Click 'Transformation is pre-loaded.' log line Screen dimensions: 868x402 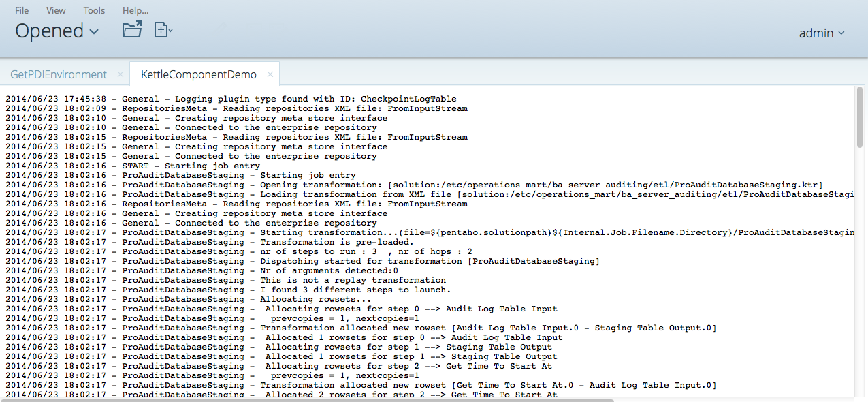[x=209, y=242]
